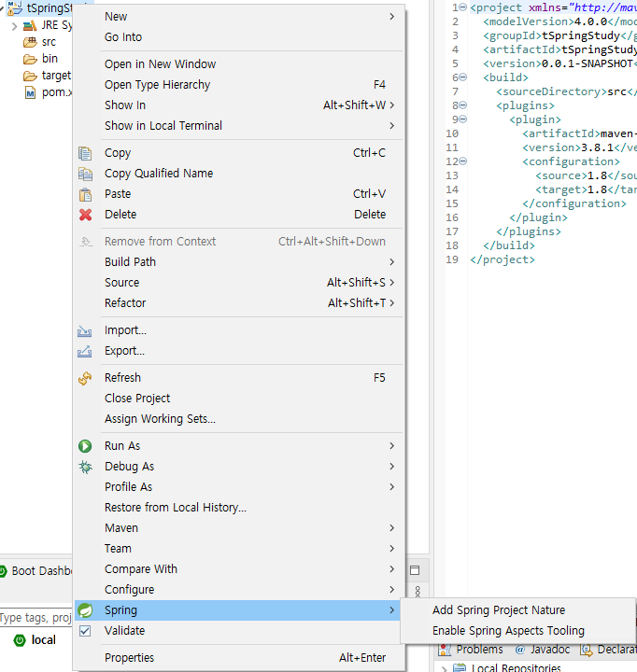Viewport: 637px width, 672px height.
Task: Click the red Delete X icon
Action: coord(85,215)
